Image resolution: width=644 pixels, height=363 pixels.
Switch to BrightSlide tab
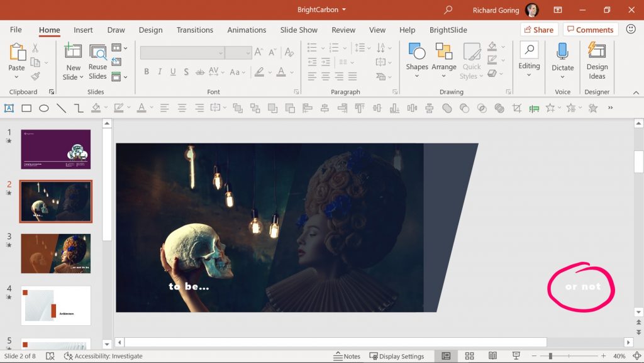pyautogui.click(x=448, y=30)
